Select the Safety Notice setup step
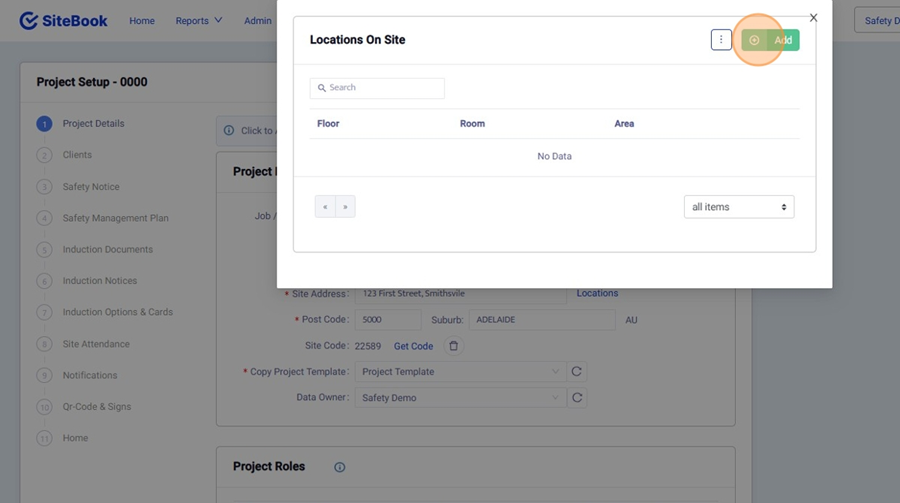The width and height of the screenshot is (900, 503). click(x=90, y=187)
